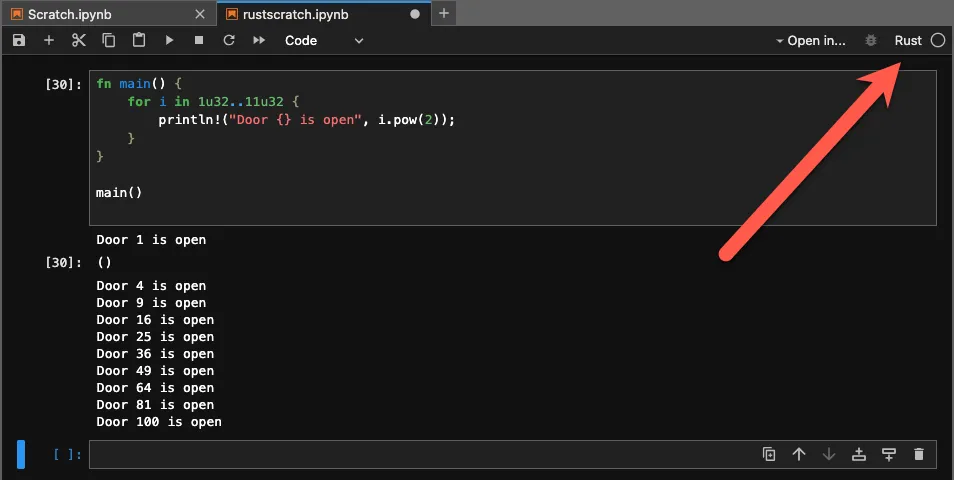Click into the empty code cell

tap(420, 454)
